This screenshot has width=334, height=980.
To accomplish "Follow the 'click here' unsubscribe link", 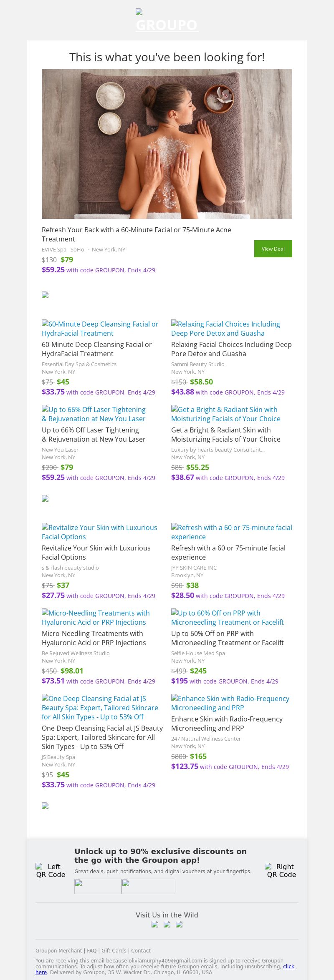I will 288,966.
